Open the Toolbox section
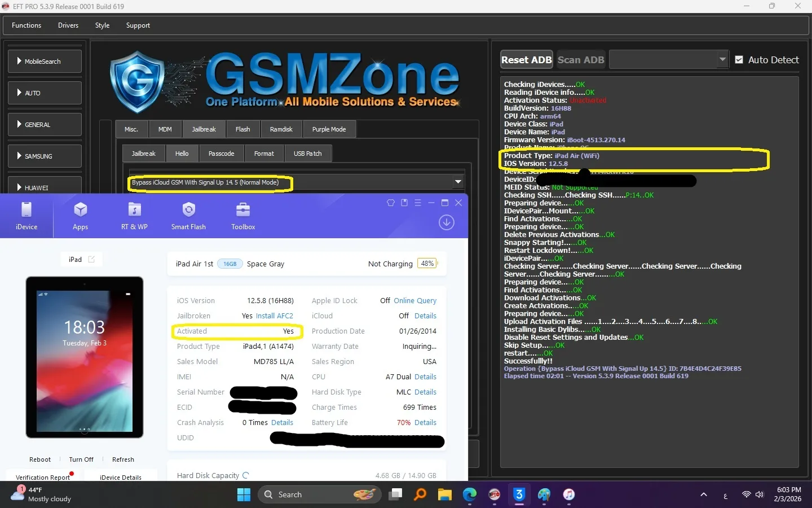The height and width of the screenshot is (508, 812). (x=243, y=216)
